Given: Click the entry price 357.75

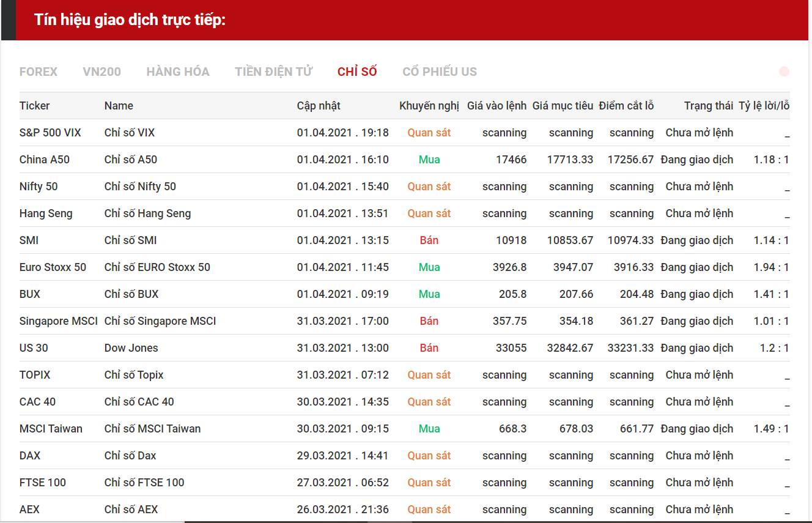Looking at the screenshot, I should (x=510, y=321).
